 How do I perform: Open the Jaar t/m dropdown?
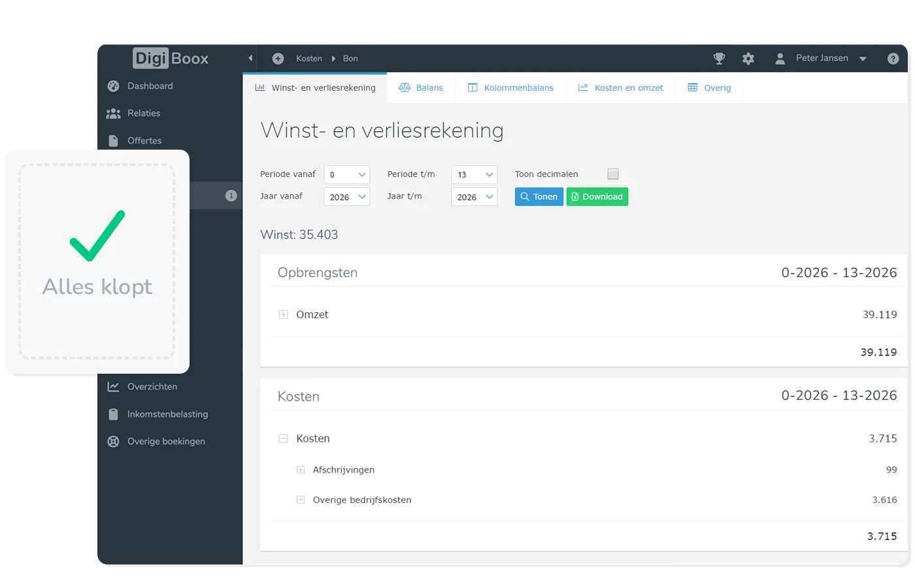[x=474, y=197]
